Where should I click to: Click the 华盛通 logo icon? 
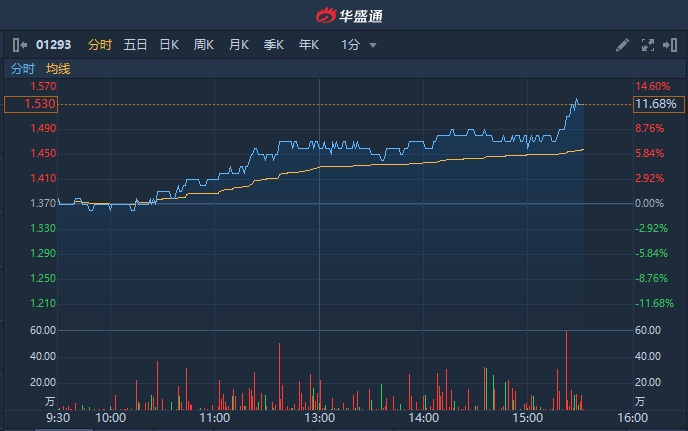[x=327, y=16]
